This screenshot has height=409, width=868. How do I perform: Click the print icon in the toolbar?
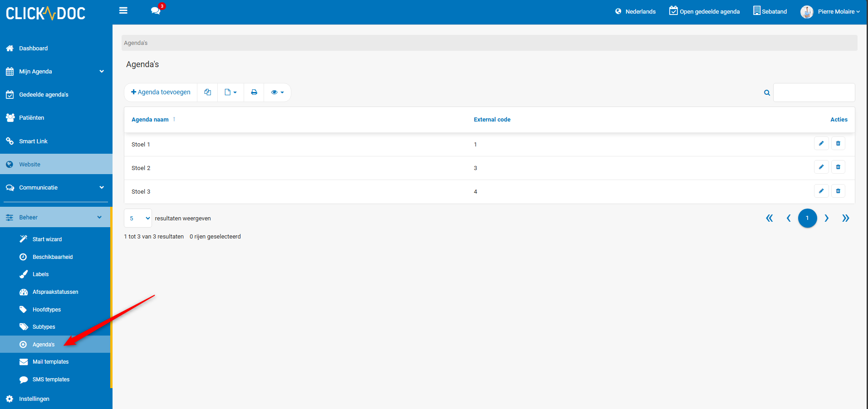pyautogui.click(x=254, y=92)
